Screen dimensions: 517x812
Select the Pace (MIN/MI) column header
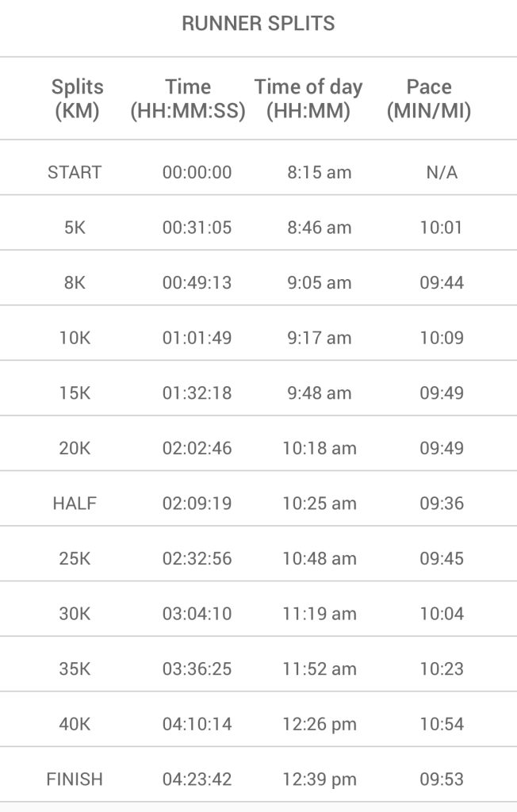coord(429,99)
